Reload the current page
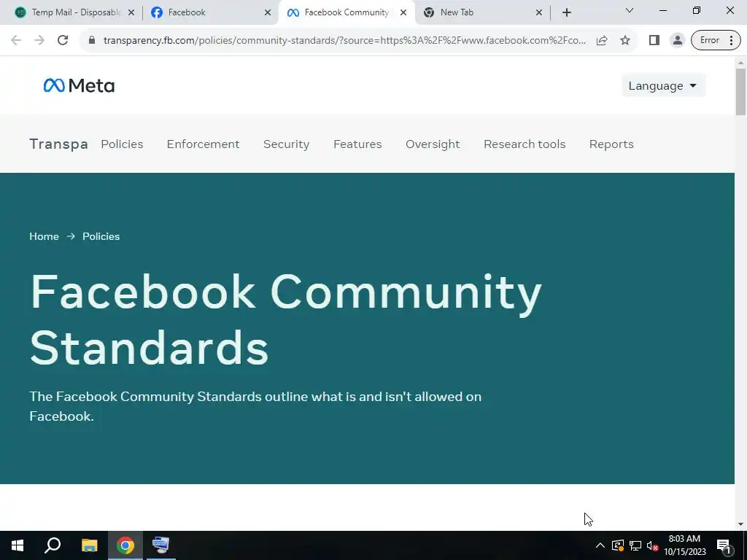The image size is (747, 560). tap(63, 41)
